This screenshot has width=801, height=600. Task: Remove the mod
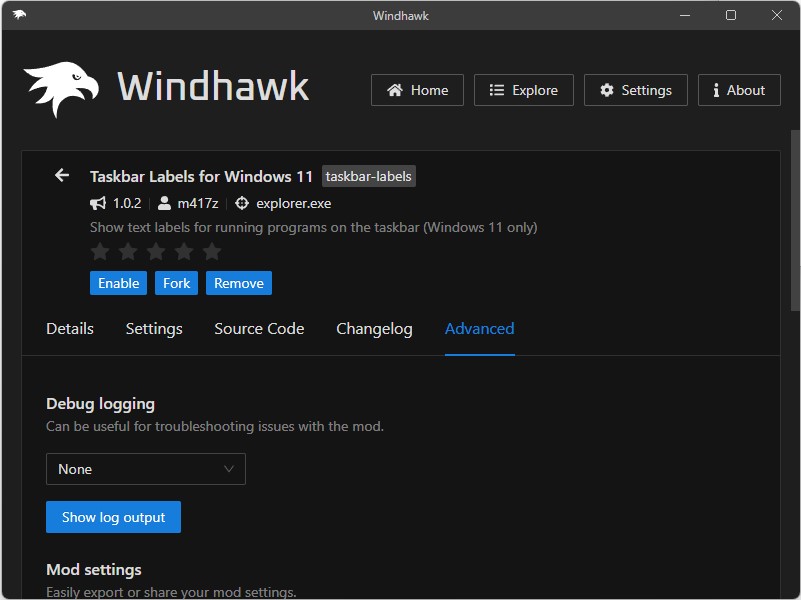(x=238, y=283)
